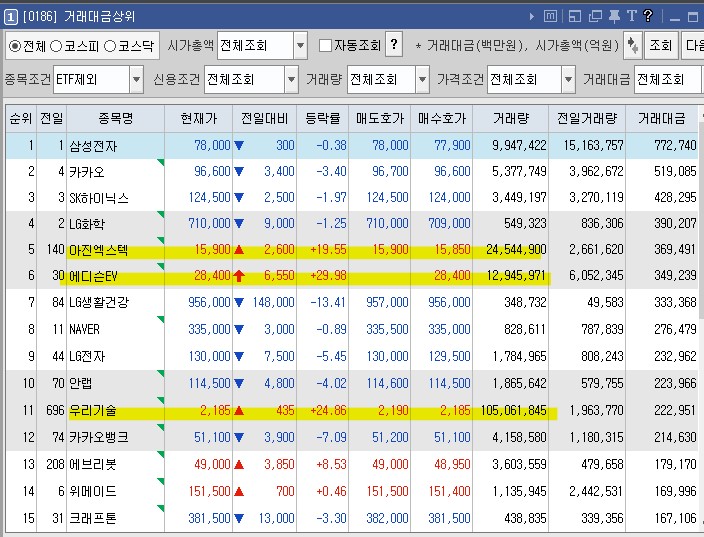Select the 카카오 stock name

(87, 172)
